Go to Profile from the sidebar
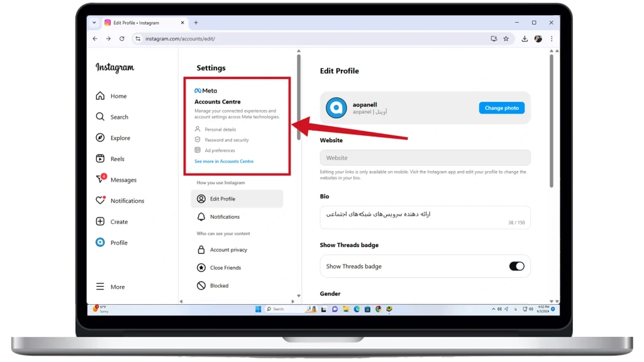The image size is (644, 362). click(112, 243)
